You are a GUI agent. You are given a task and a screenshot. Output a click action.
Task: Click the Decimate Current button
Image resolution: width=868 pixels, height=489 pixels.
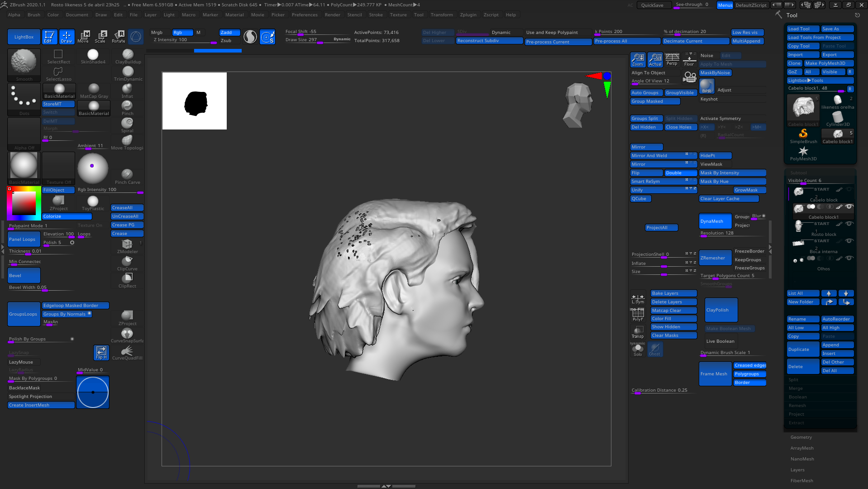click(x=696, y=41)
